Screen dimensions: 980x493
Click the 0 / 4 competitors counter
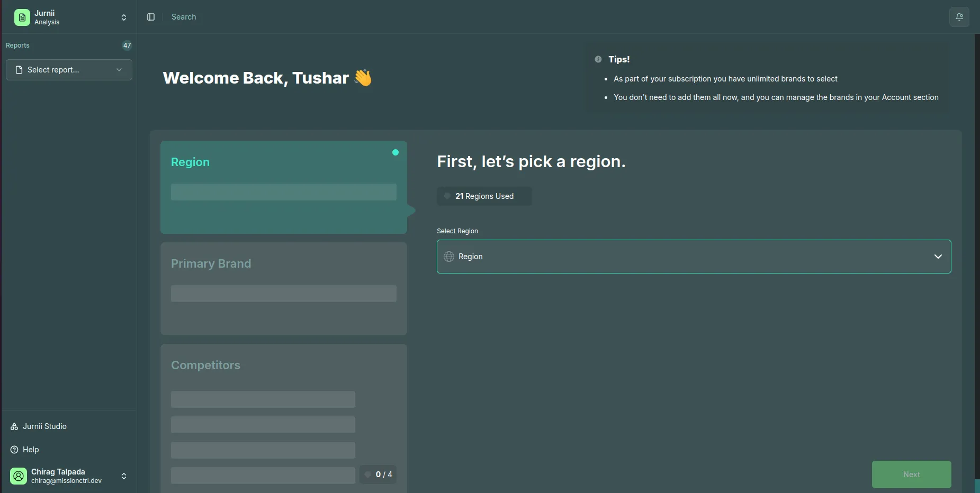(x=378, y=474)
